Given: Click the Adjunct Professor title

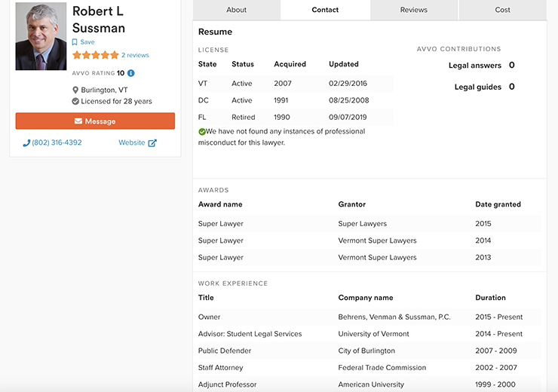Looking at the screenshot, I should (228, 384).
